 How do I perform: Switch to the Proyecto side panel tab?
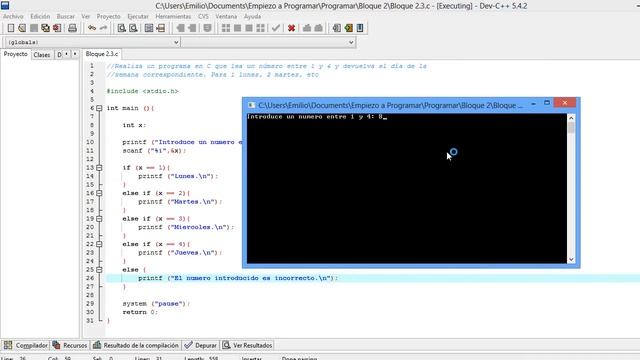point(16,54)
